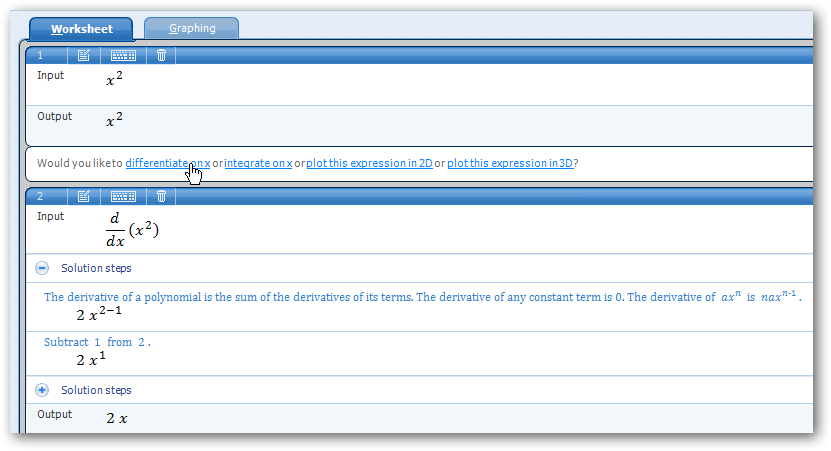Select the entry 1 number label in header

pos(40,55)
